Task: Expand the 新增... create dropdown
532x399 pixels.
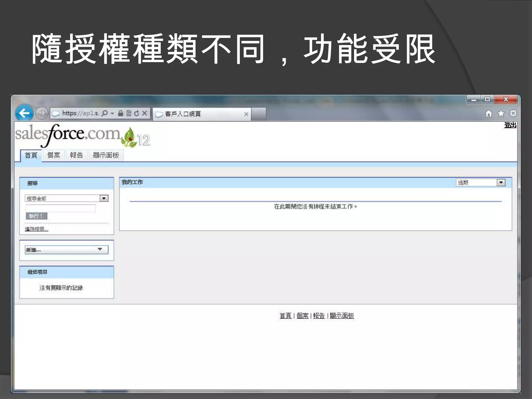Action: (67, 250)
